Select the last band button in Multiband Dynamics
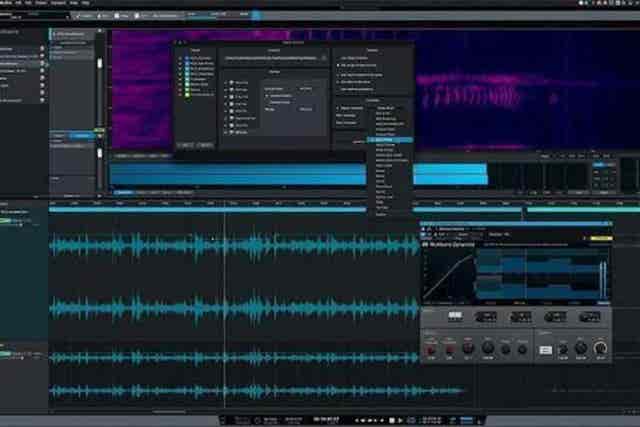Viewport: 640px width, 427px height. click(x=590, y=316)
